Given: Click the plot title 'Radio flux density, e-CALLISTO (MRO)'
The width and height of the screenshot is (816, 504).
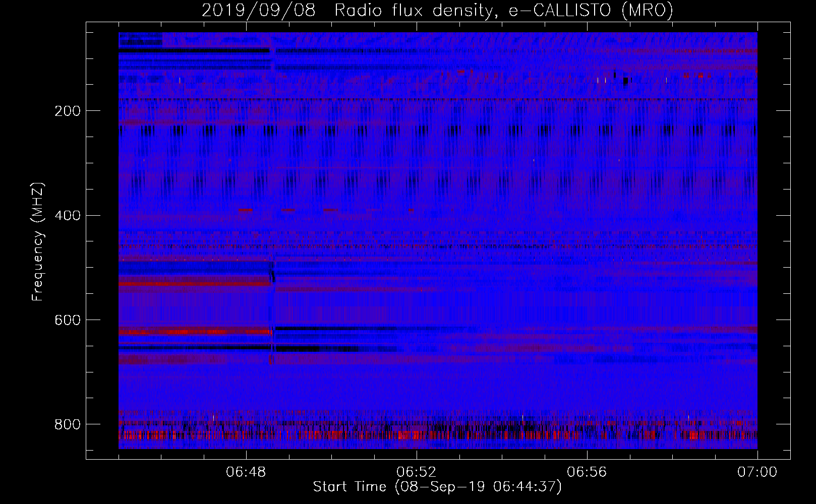Looking at the screenshot, I should tap(503, 10).
